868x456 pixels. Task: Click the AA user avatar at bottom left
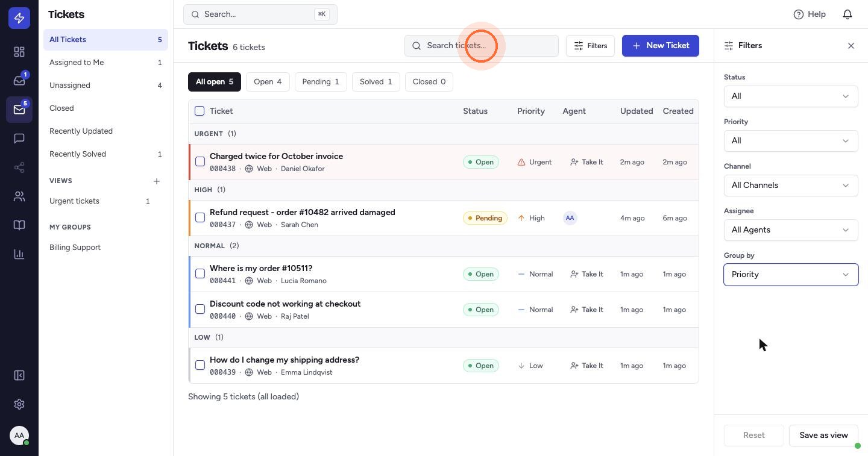pyautogui.click(x=19, y=436)
